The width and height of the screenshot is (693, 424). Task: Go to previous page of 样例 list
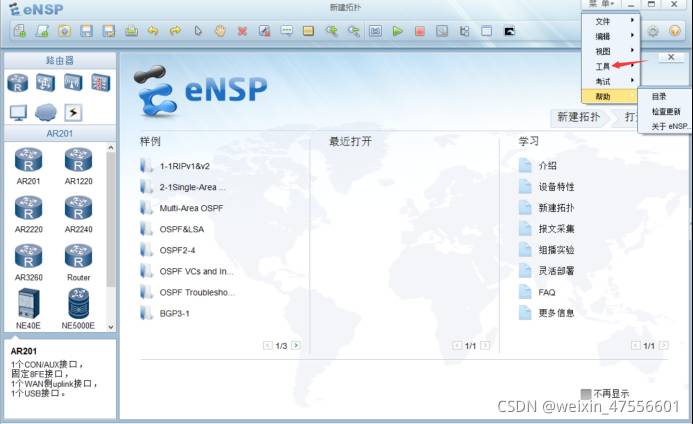[x=267, y=345]
